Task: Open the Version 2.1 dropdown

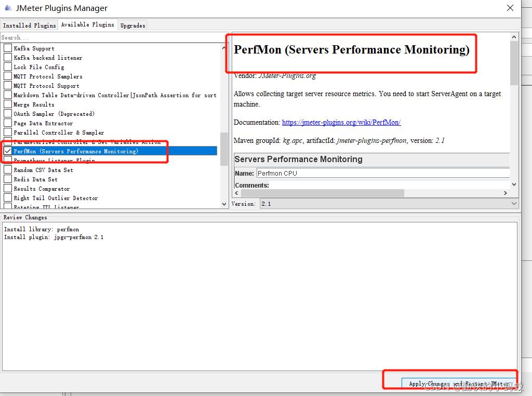Action: click(389, 204)
